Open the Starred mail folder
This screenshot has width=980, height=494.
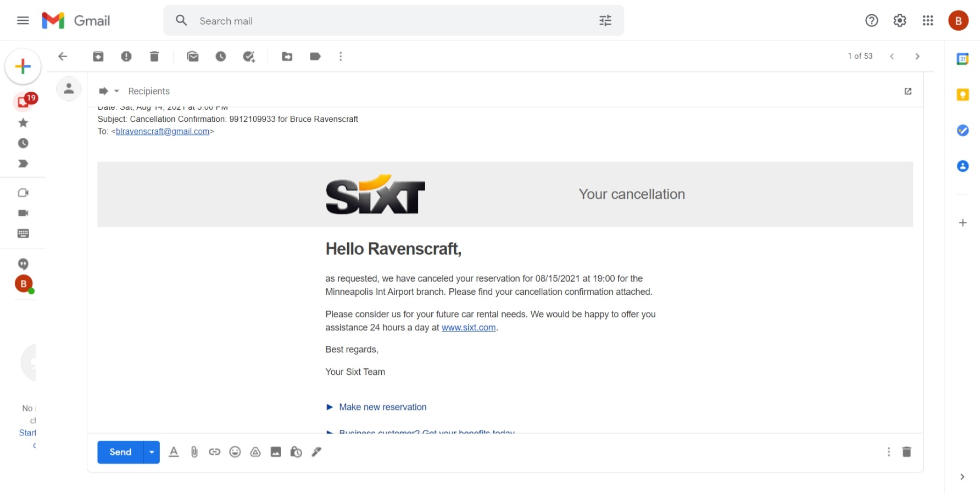23,123
